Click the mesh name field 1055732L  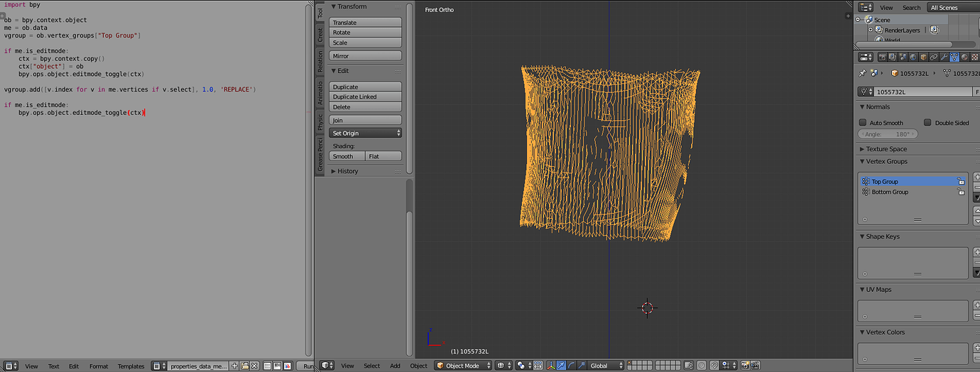(x=924, y=92)
